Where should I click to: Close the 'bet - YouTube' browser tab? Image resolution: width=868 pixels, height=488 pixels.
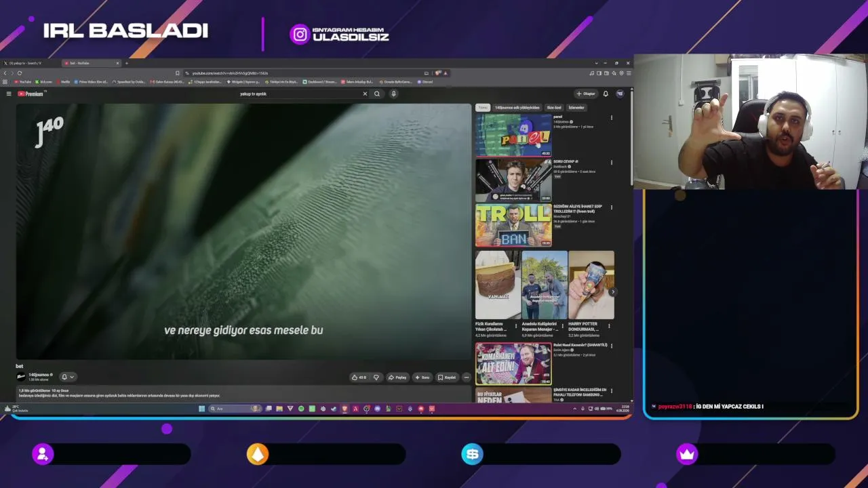117,63
